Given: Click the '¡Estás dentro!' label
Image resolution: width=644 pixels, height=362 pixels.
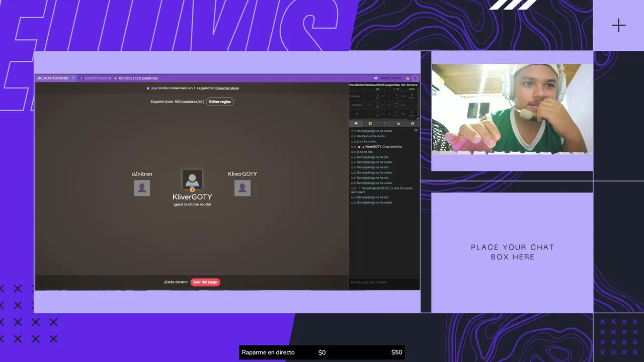Looking at the screenshot, I should pos(176,282).
